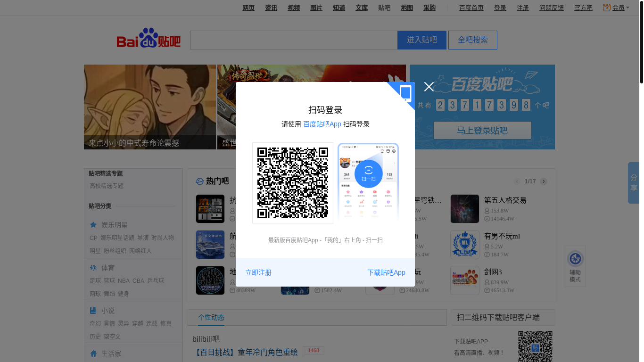Click the 生活家 house icon

coord(93,354)
